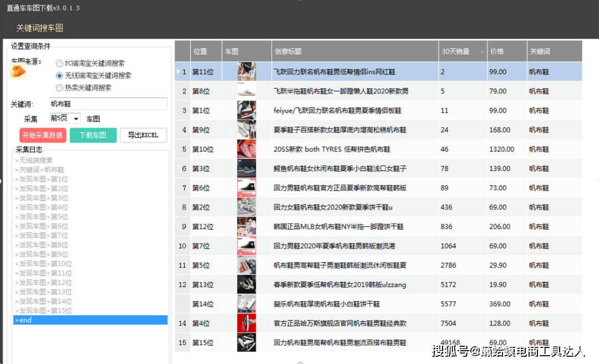Click the orange app logo icon
This screenshot has width=599, height=364.
coord(18,71)
